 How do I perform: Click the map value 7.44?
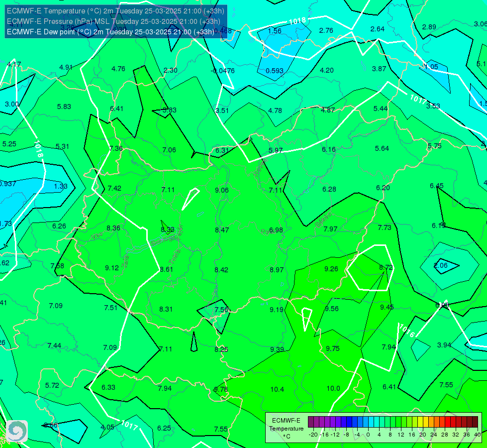click(54, 346)
